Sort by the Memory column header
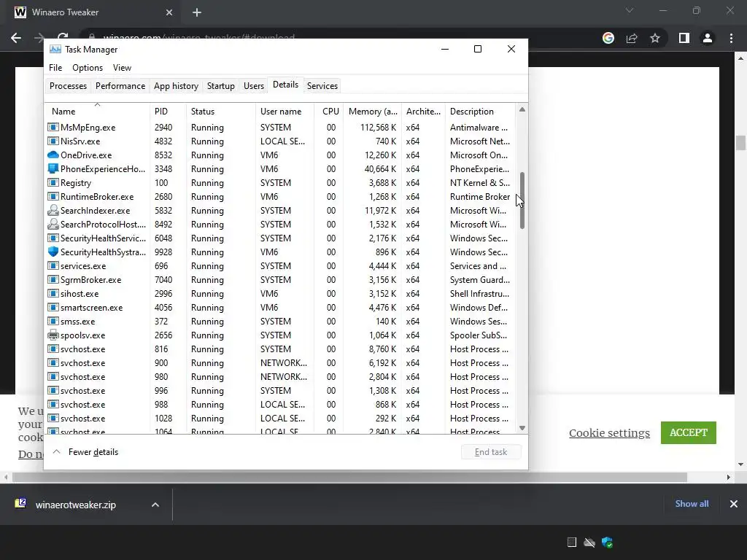Image resolution: width=747 pixels, height=560 pixels. coord(373,112)
